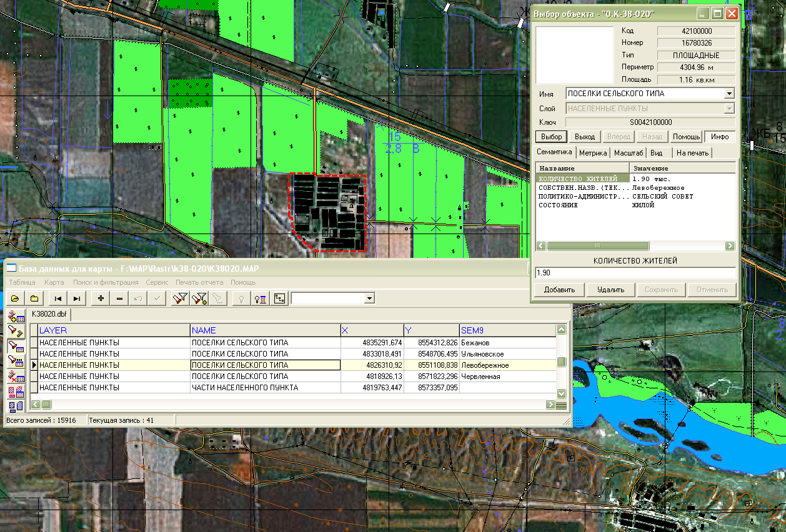Open the Таблица menu
Image resolution: width=786 pixels, height=532 pixels.
(22, 282)
